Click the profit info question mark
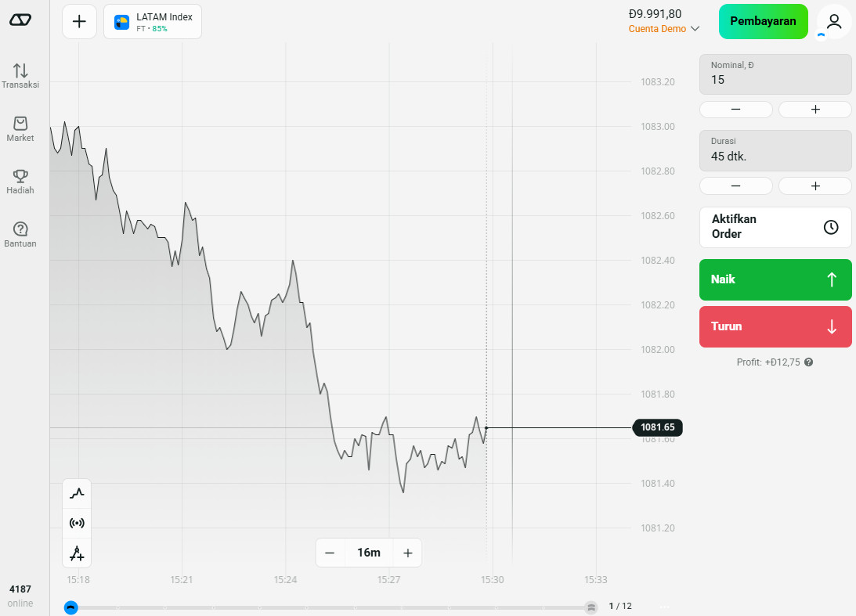 point(808,362)
